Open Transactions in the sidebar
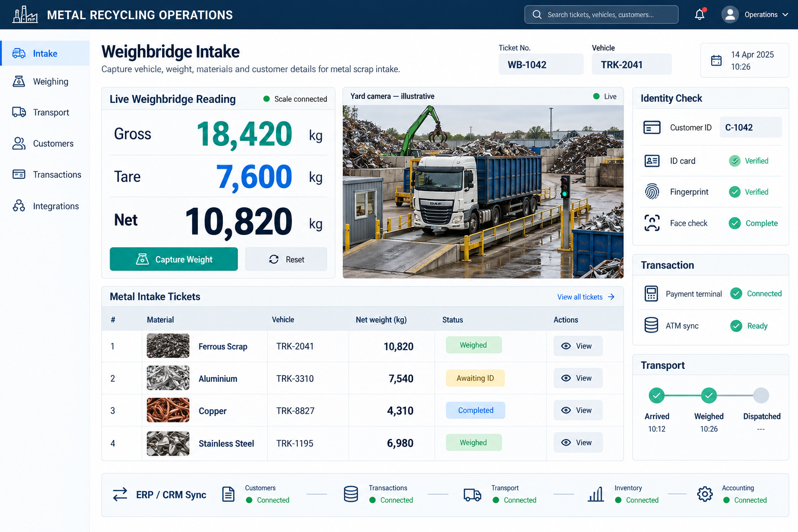 [45, 175]
